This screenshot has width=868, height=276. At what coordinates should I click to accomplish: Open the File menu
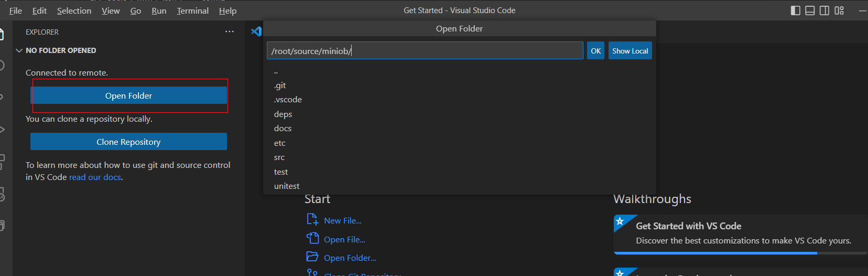coord(16,10)
